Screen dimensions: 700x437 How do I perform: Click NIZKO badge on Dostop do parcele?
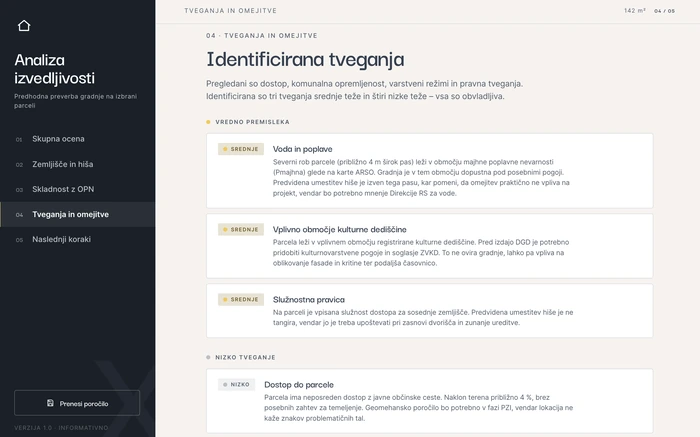236,384
